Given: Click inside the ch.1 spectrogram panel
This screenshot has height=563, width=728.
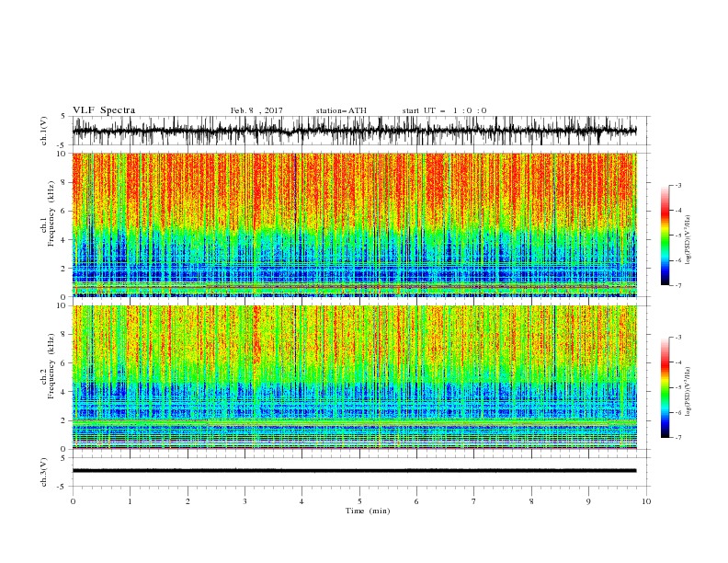Looking at the screenshot, I should click(x=354, y=224).
